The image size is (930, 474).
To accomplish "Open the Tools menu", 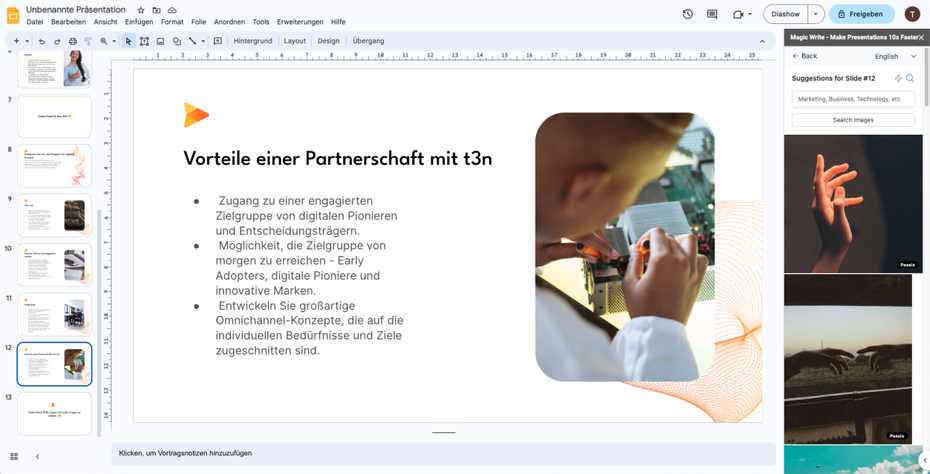I will coord(261,22).
